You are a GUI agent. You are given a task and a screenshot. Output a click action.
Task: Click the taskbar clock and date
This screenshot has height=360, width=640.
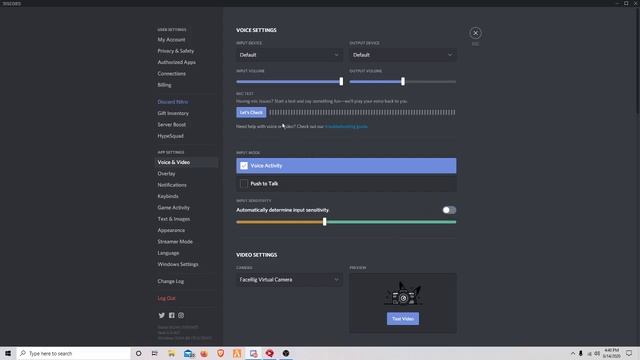tap(611, 353)
